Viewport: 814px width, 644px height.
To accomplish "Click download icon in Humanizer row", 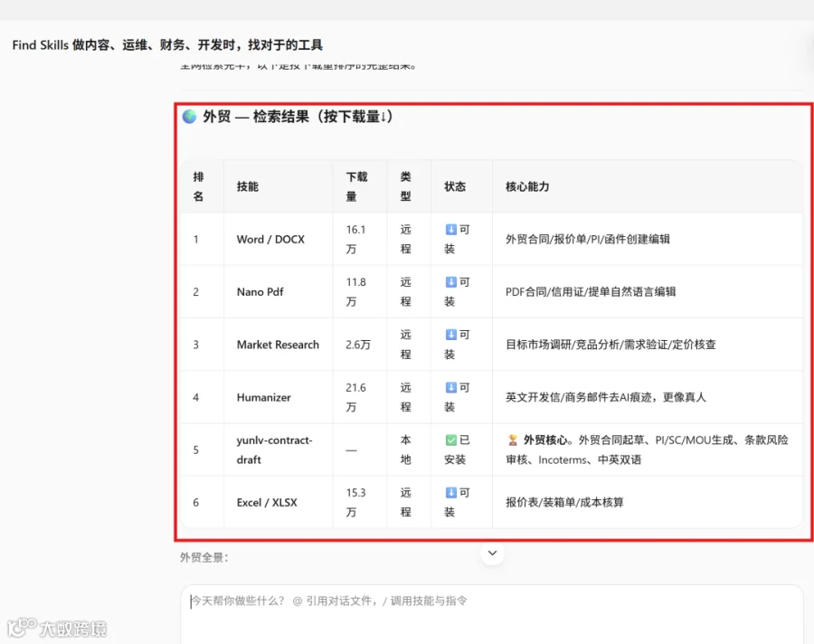I will point(450,387).
